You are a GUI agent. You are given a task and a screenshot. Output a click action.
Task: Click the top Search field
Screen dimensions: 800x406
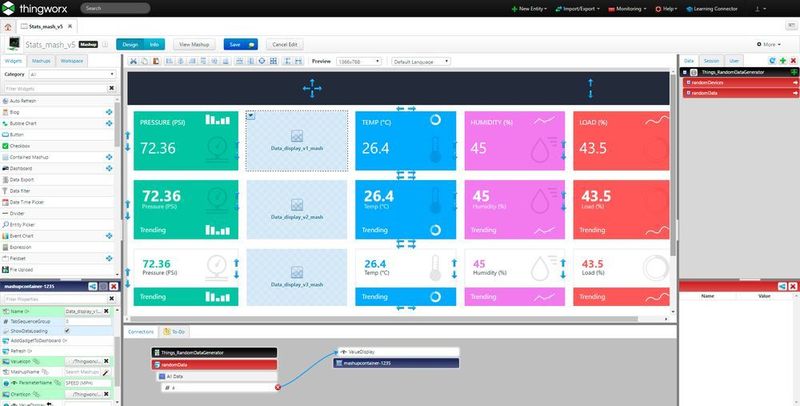pos(115,8)
